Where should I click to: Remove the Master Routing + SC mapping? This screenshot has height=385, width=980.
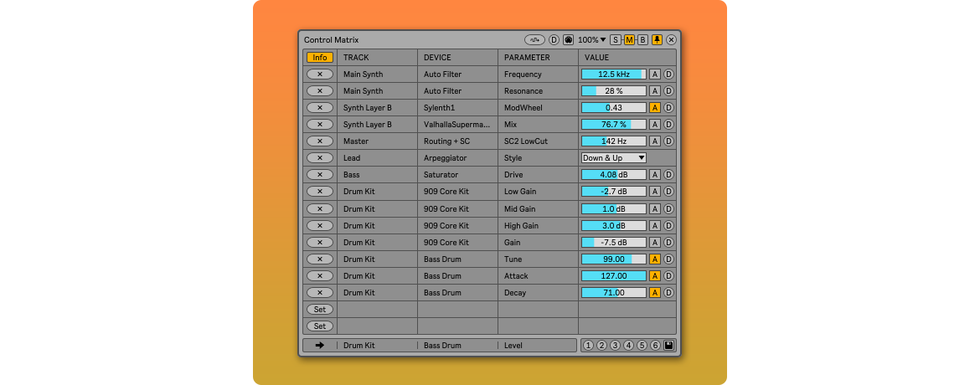pos(319,141)
